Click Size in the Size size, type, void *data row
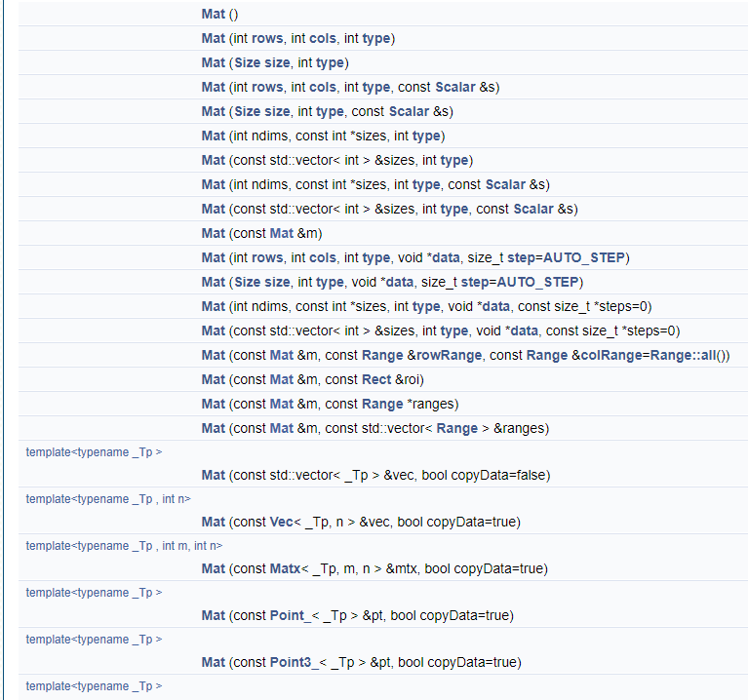 (x=247, y=282)
